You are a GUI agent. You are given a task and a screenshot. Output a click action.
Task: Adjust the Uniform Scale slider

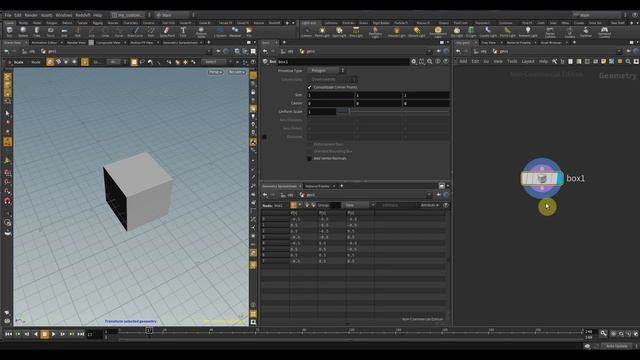[x=392, y=111]
